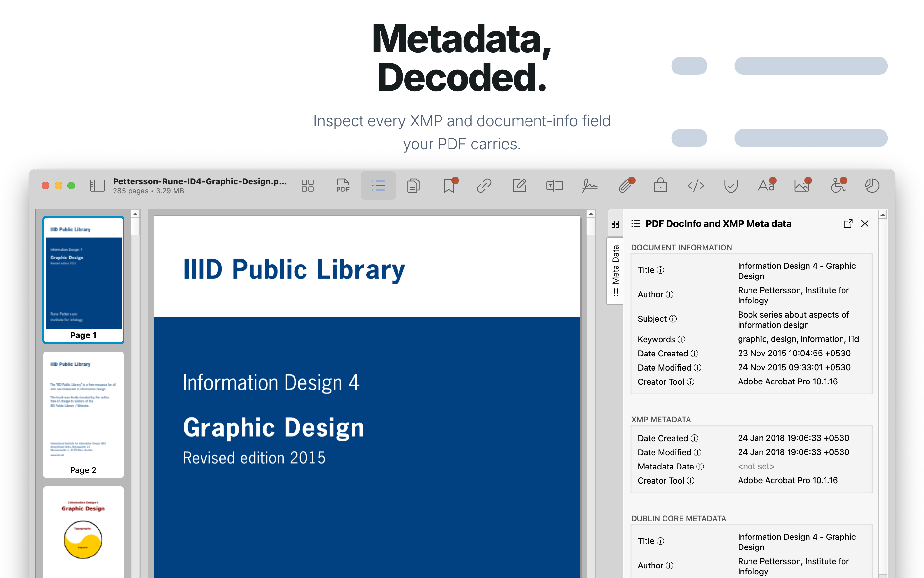
Task: Open the shield checkmark compliance icon
Action: click(x=731, y=186)
